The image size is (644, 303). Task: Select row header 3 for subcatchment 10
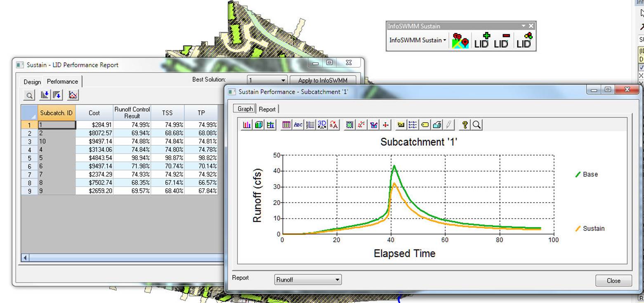30,141
